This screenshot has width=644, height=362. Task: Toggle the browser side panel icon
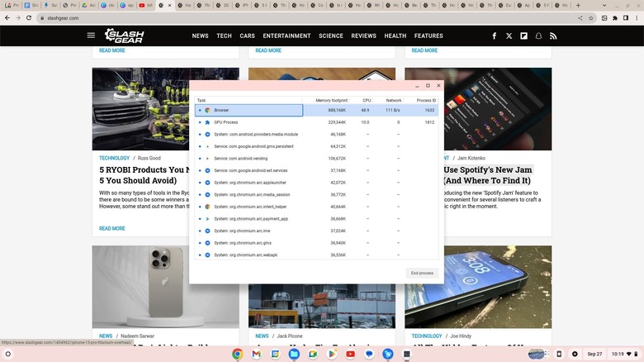click(x=626, y=18)
